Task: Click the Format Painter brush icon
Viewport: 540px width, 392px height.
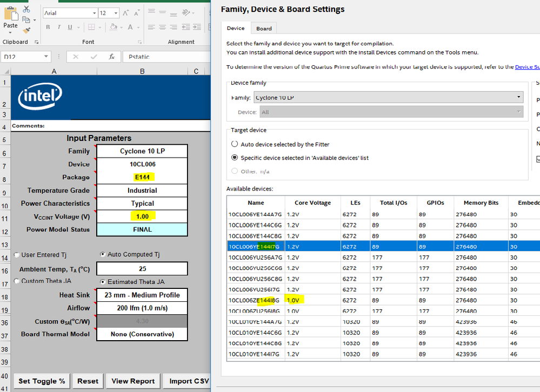Action: pyautogui.click(x=26, y=30)
